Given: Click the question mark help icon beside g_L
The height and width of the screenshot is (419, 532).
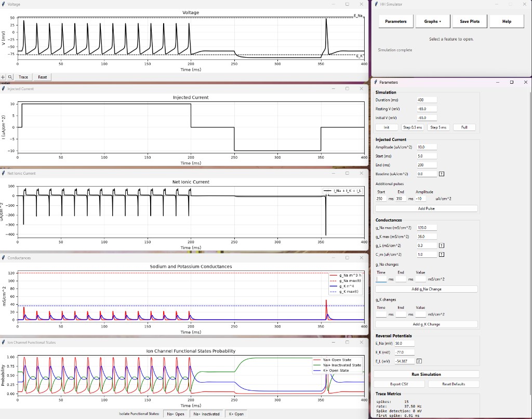Looking at the screenshot, I should pos(442,245).
